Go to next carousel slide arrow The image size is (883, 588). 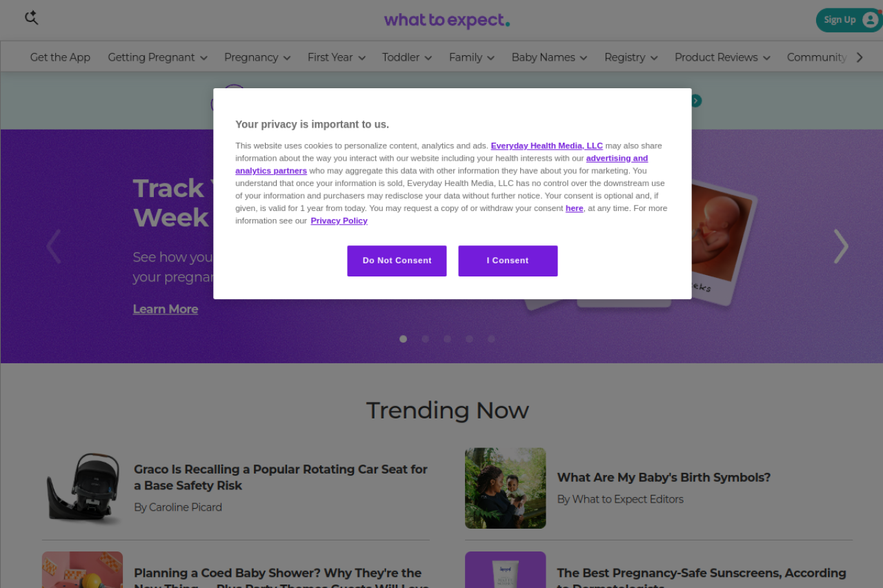coord(840,246)
